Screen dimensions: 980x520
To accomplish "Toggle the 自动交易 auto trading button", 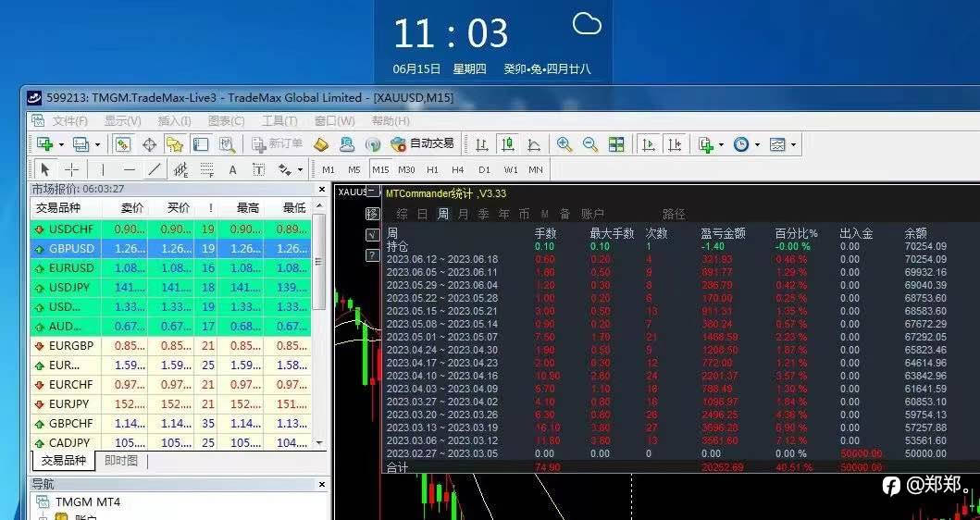I will [x=423, y=144].
